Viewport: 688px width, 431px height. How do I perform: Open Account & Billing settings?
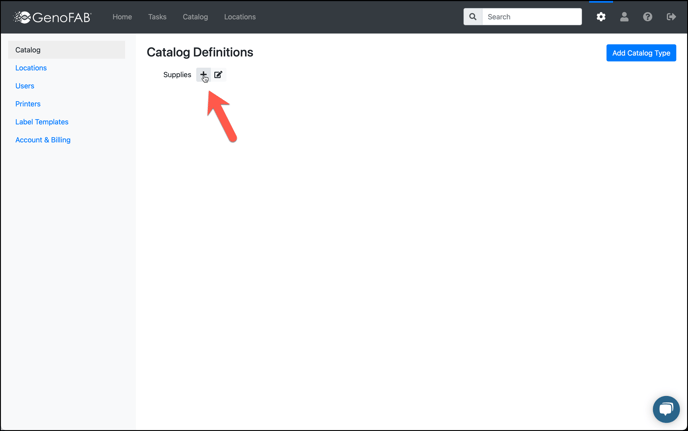[x=43, y=140]
